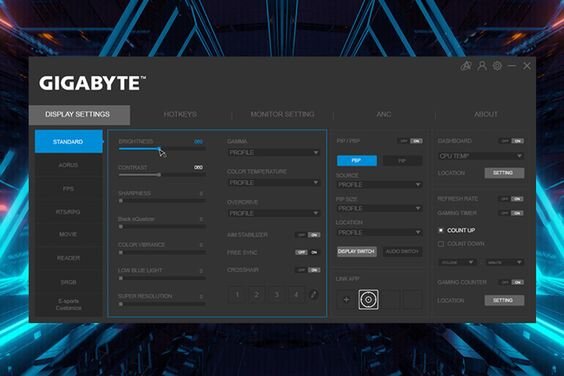
Task: Select the E-sports Customize mode
Action: 68,304
